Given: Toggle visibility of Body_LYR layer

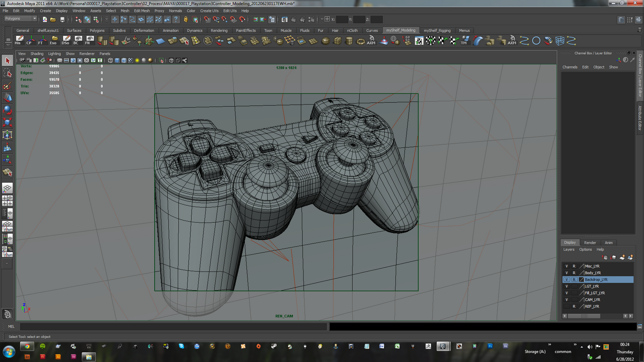Looking at the screenshot, I should coord(567,273).
